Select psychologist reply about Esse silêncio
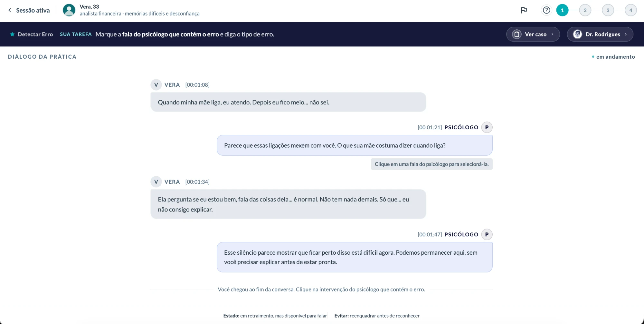 [x=355, y=257]
